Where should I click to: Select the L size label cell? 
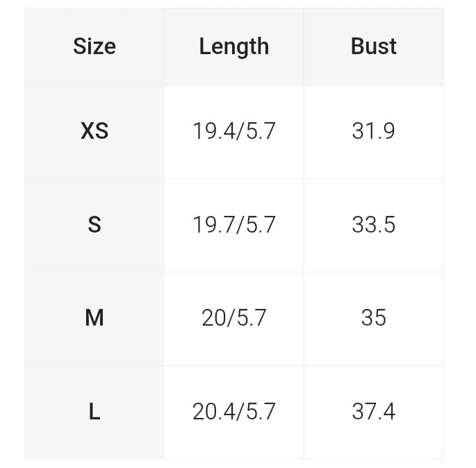coord(95,412)
